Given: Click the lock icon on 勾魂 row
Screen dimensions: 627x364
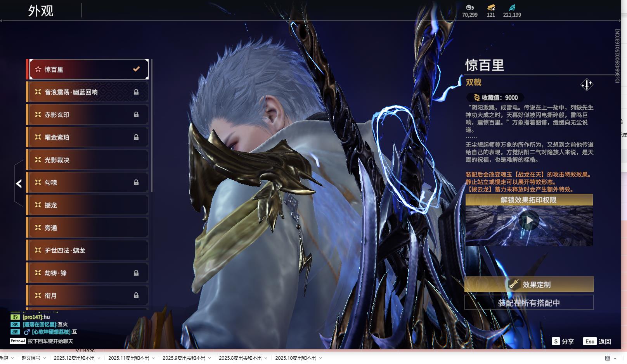Looking at the screenshot, I should [x=136, y=182].
